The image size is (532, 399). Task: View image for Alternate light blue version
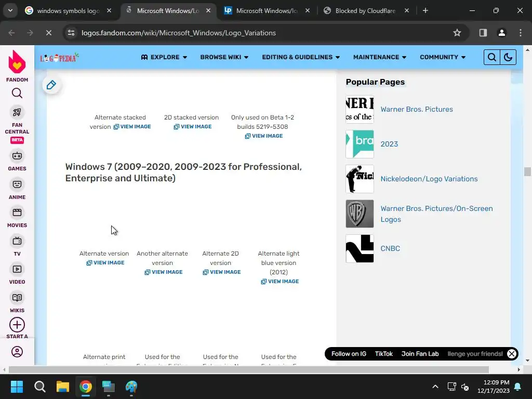tap(280, 282)
